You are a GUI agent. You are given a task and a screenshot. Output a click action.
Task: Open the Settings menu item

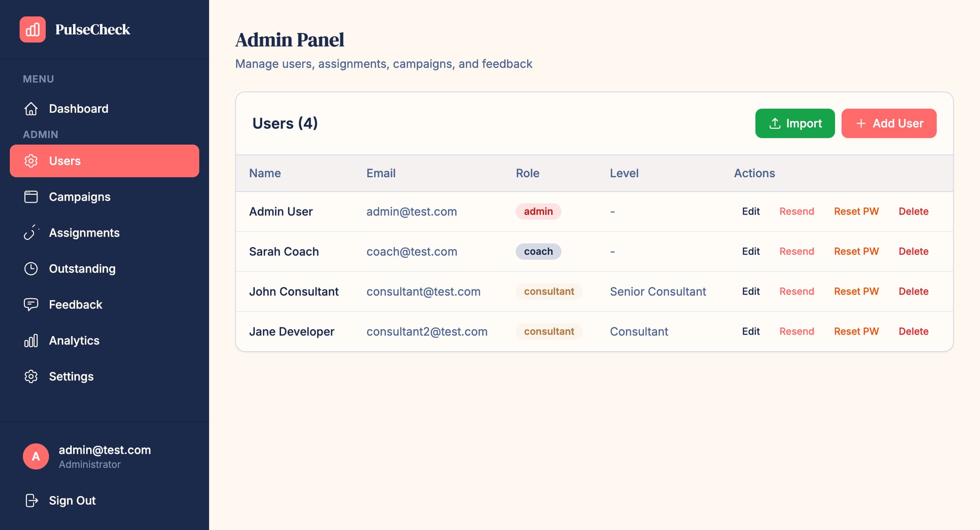click(71, 376)
